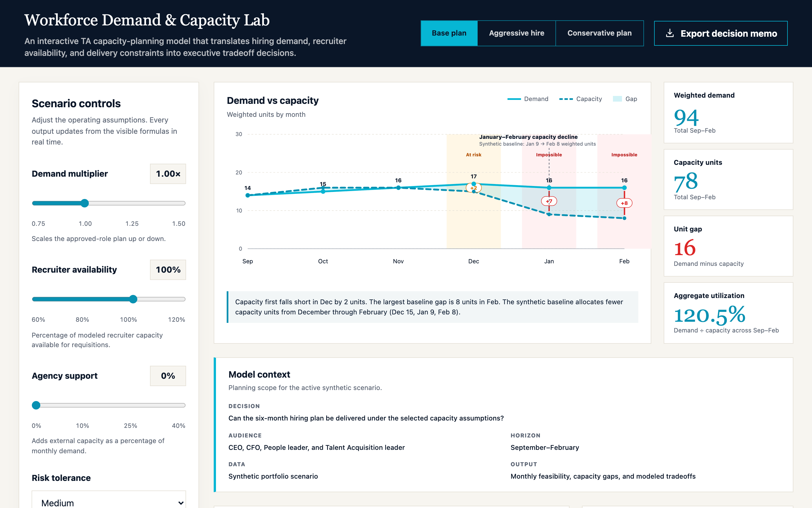812x508 pixels.
Task: Click the Weighted demand 94 card
Action: tap(728, 113)
